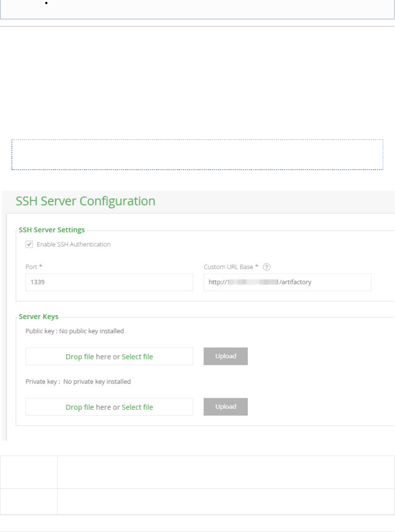Click the "Port *" label
The width and height of the screenshot is (395, 532).
[x=34, y=267]
